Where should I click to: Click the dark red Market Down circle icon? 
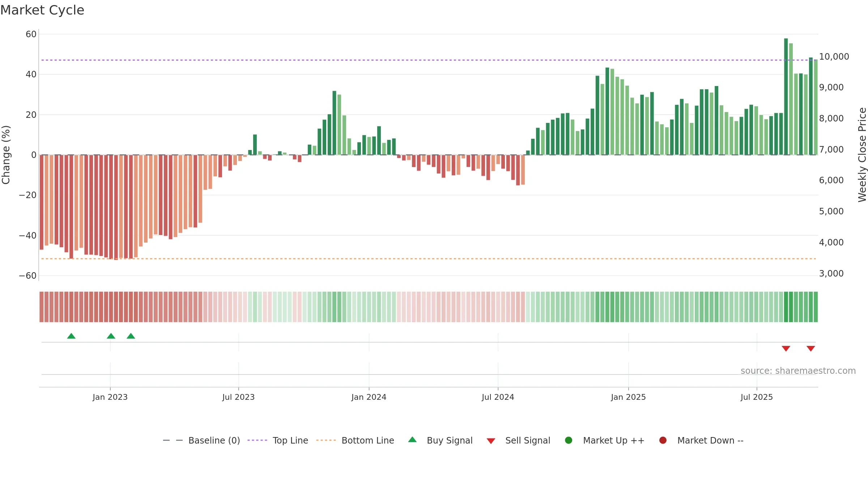663,440
